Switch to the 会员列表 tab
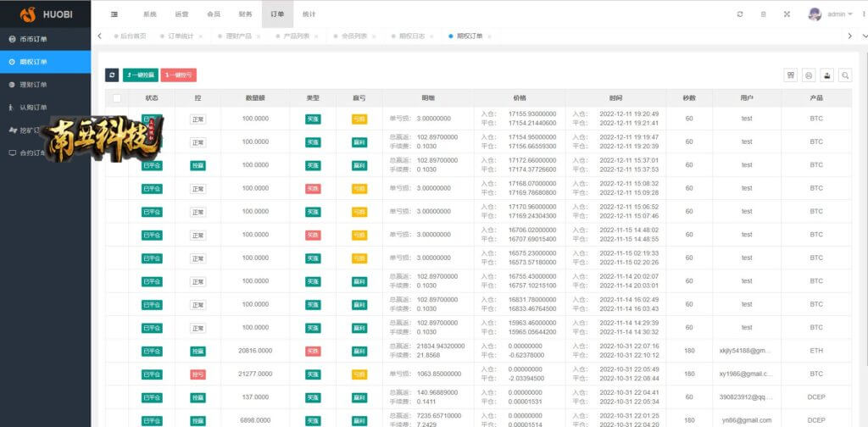868x427 pixels. [x=354, y=36]
